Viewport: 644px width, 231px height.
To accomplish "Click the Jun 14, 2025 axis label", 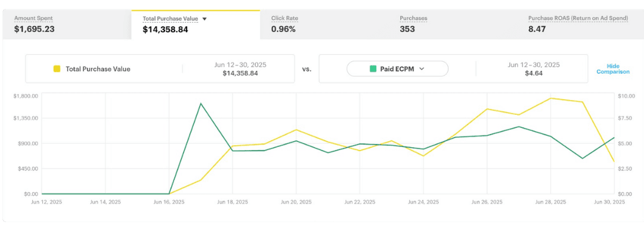I will [x=105, y=202].
